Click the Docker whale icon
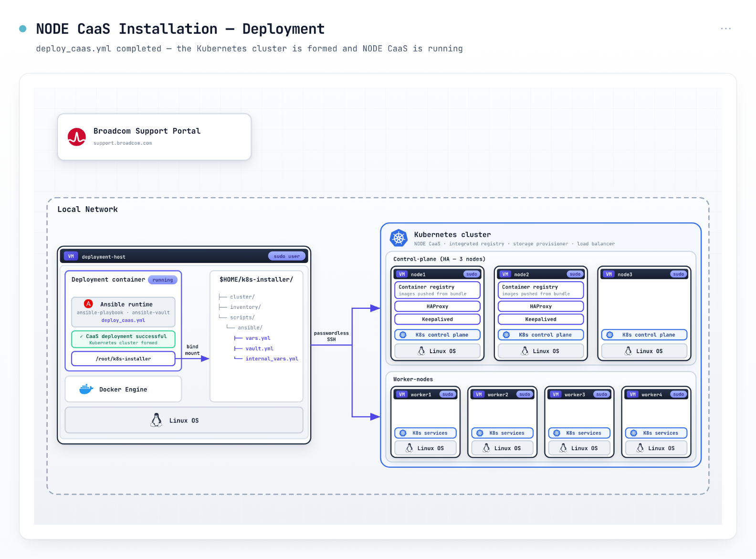Image resolution: width=756 pixels, height=559 pixels. 86,389
